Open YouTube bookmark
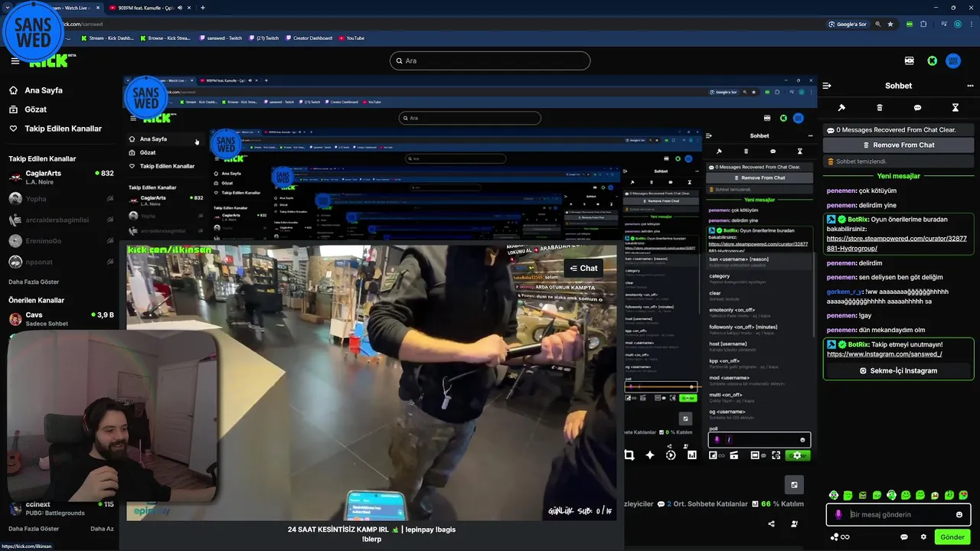The height and width of the screenshot is (551, 980). click(351, 38)
